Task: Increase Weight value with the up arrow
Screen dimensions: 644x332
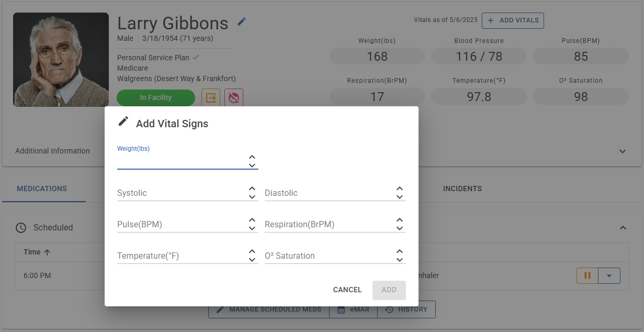Action: pyautogui.click(x=252, y=157)
